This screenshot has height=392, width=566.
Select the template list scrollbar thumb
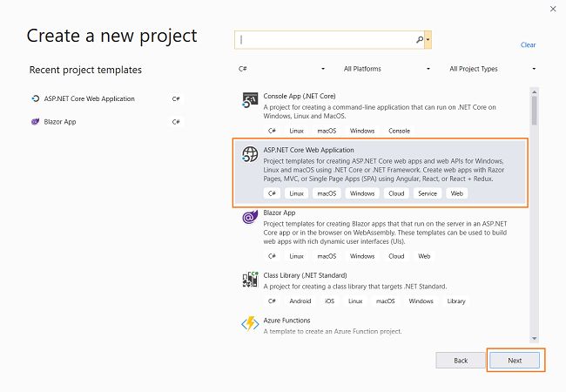[535, 111]
